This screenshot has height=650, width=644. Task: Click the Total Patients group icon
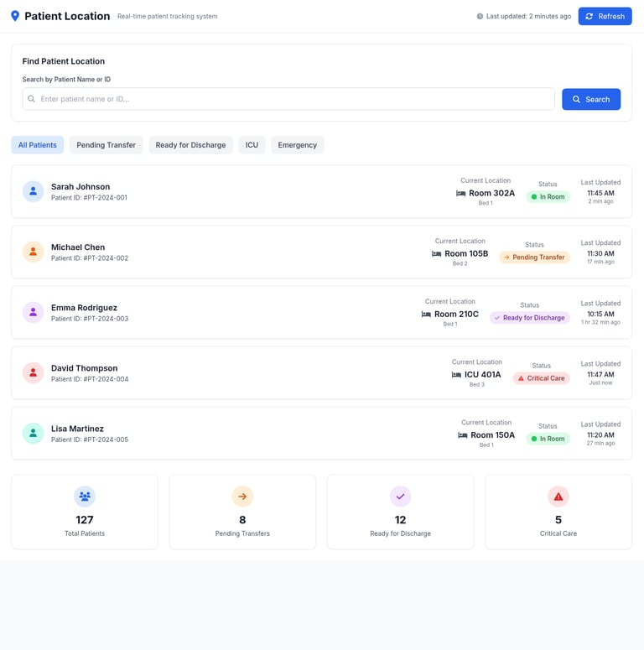(x=85, y=497)
